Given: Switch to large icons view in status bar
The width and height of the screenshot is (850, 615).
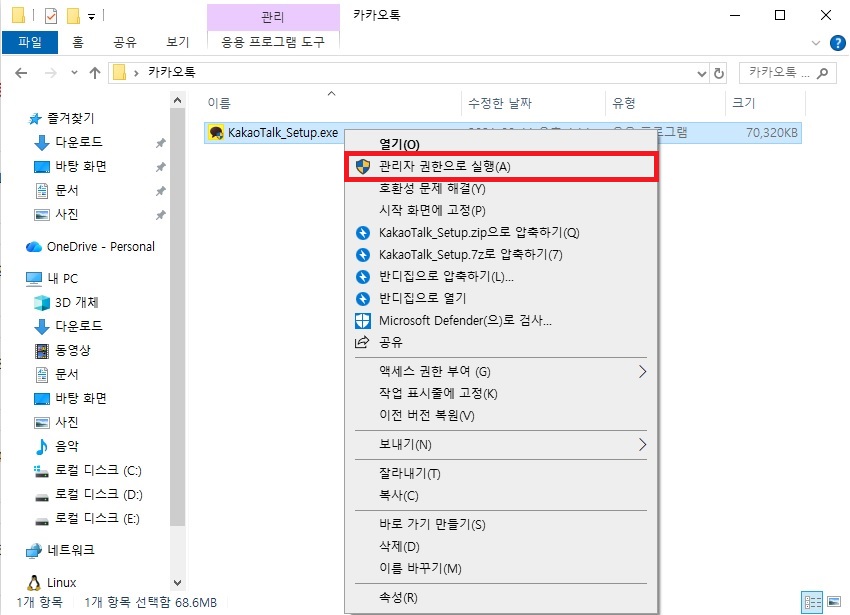Looking at the screenshot, I should pos(834,602).
